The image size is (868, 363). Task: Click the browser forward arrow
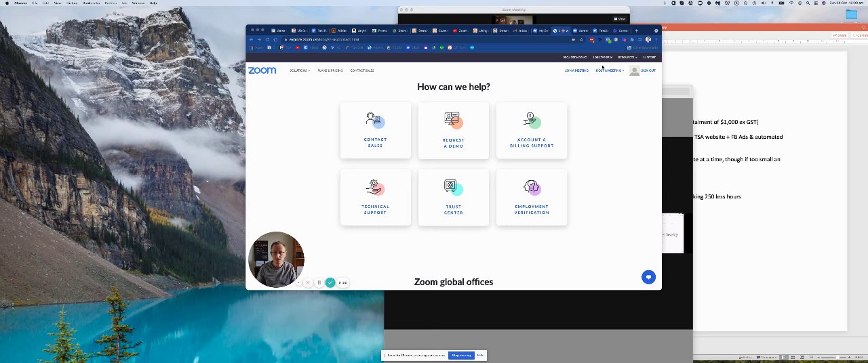tap(259, 39)
